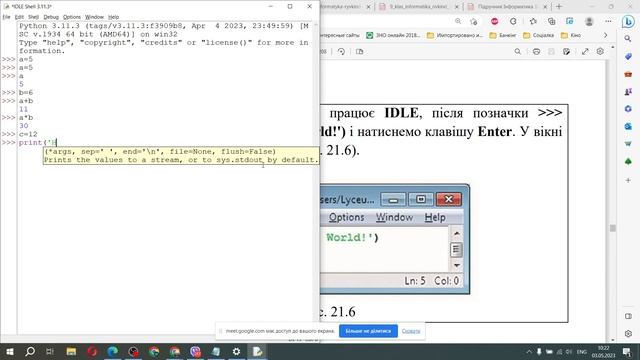
Task: Open the Favorites star icon
Action: coord(533,21)
